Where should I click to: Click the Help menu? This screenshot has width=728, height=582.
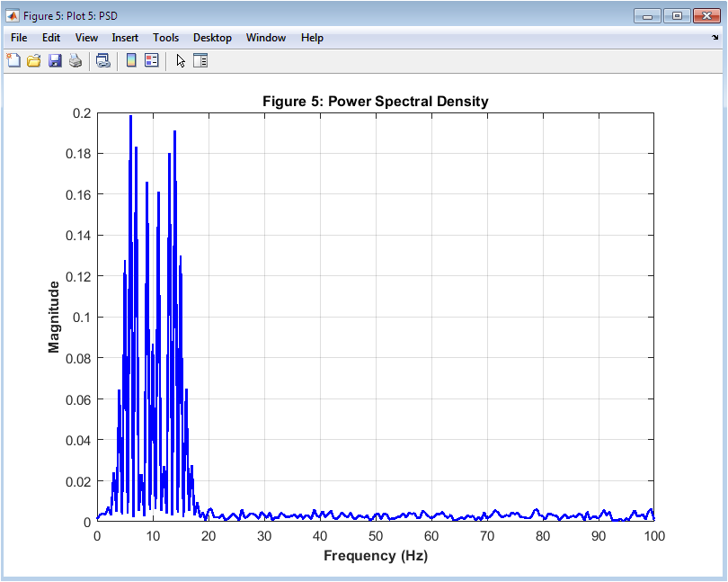(312, 38)
